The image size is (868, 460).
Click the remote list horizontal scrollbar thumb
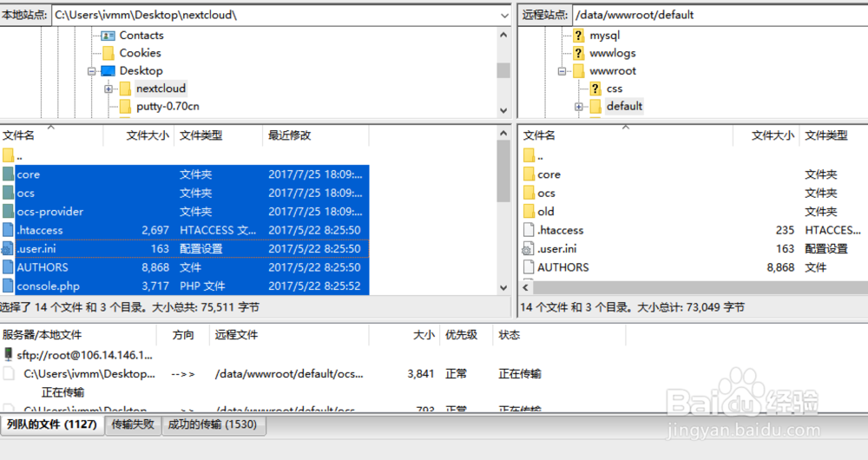(700, 288)
